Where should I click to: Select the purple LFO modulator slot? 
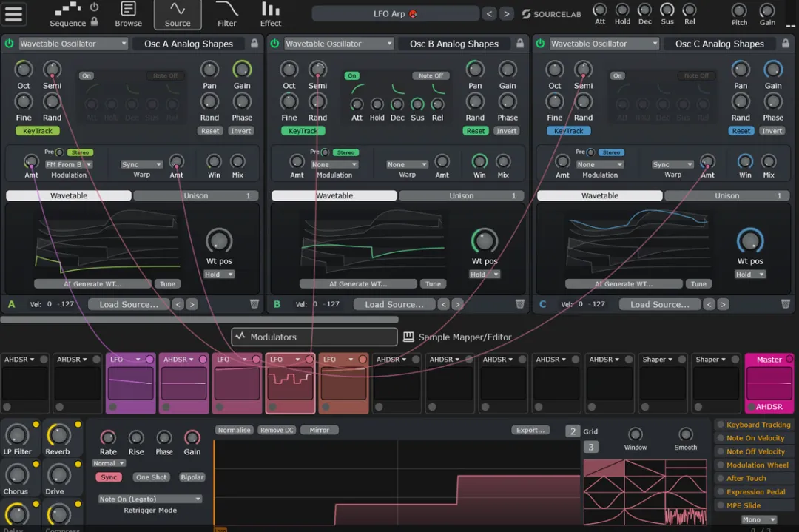(x=130, y=383)
